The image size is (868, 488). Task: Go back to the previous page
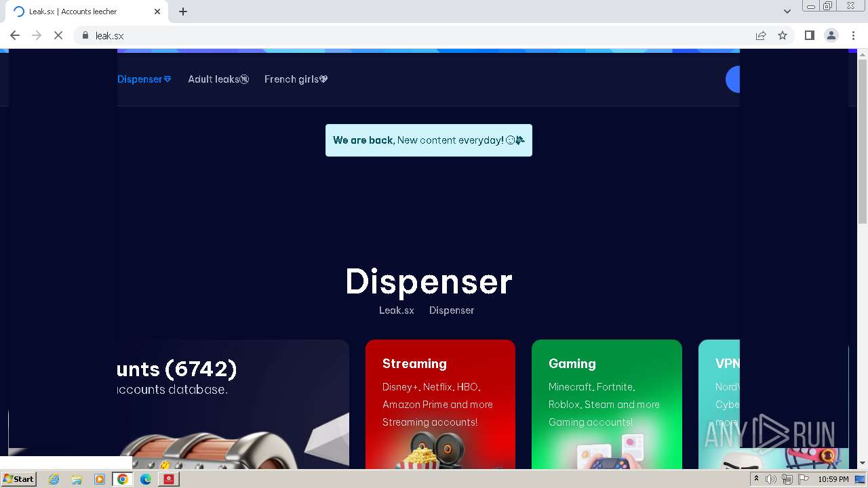point(15,35)
